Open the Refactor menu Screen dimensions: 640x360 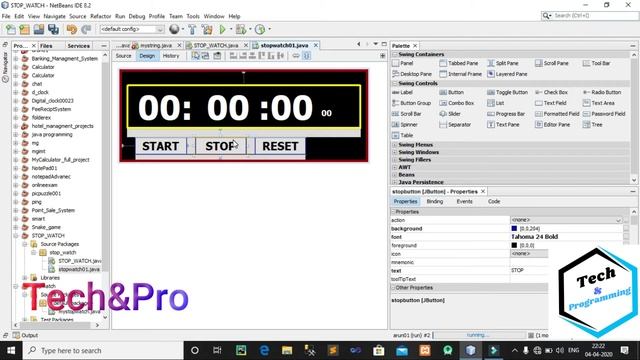coord(100,16)
